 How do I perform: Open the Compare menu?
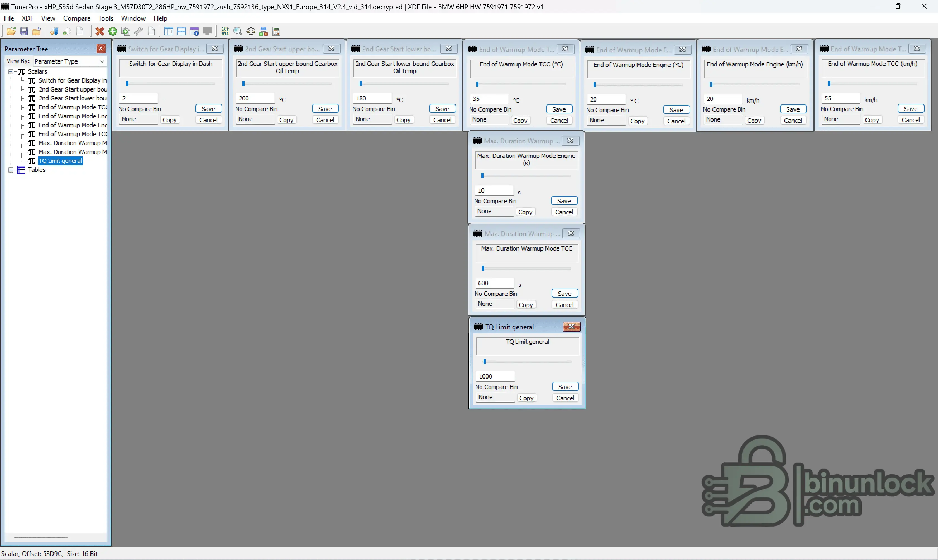point(76,18)
